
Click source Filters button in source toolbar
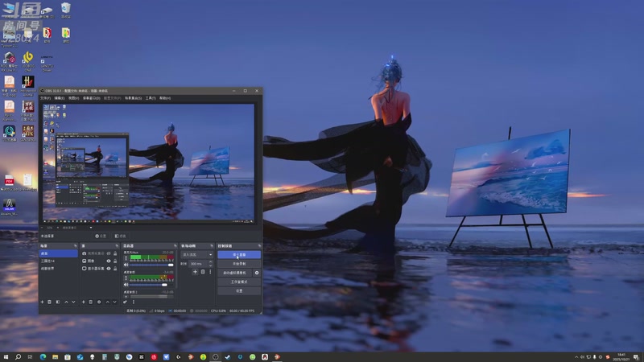coord(120,236)
